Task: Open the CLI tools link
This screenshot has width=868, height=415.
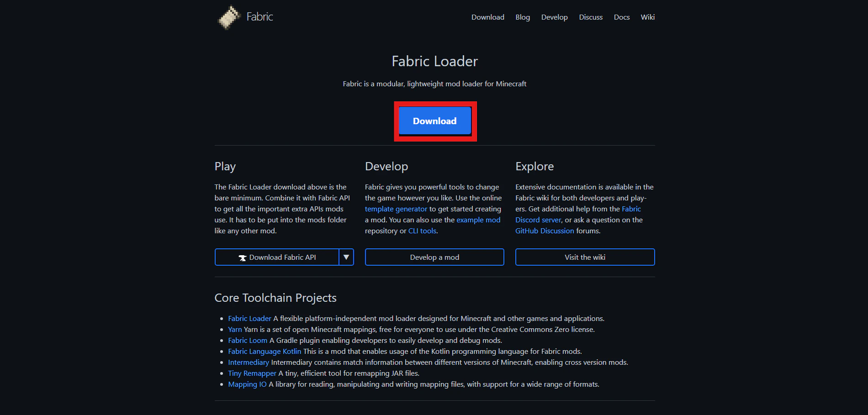Action: [x=422, y=231]
